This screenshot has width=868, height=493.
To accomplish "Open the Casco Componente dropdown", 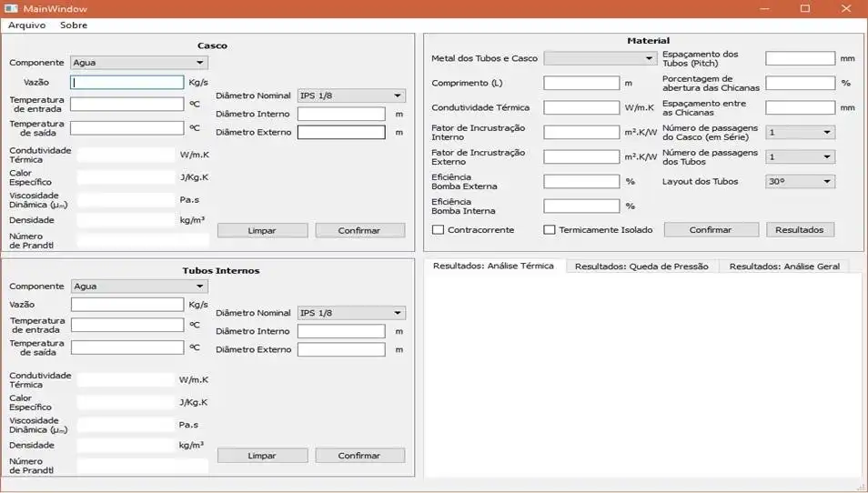I will pyautogui.click(x=139, y=63).
